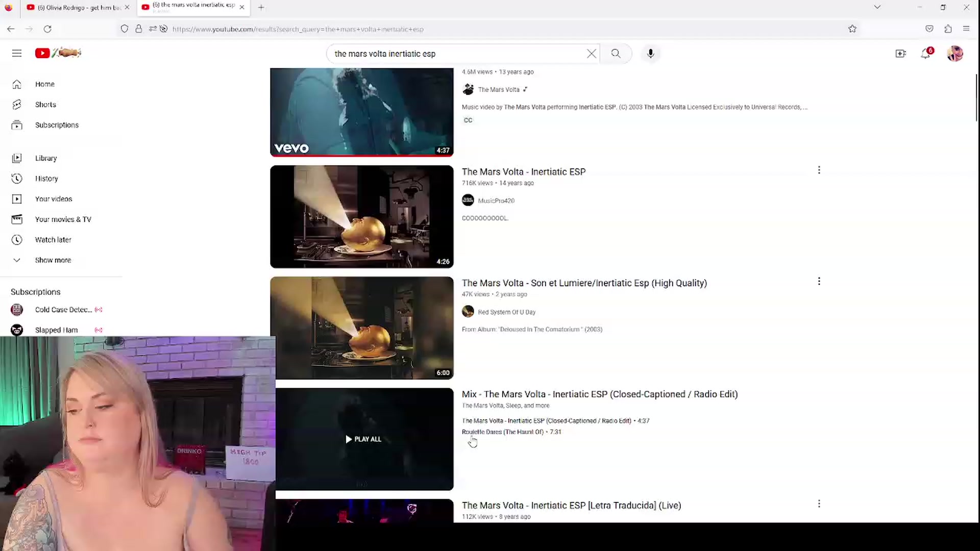Click the search magnifier button
980x551 pixels.
[616, 54]
